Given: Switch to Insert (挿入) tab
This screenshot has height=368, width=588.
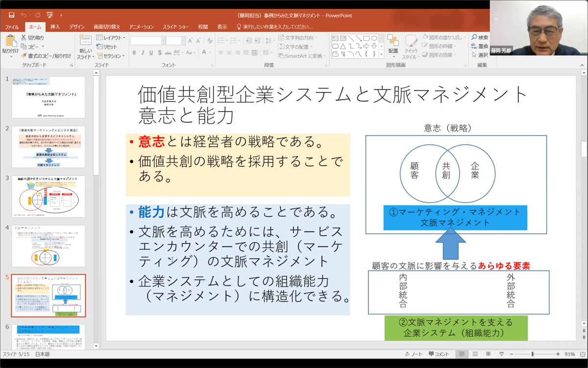Looking at the screenshot, I should pos(55,27).
